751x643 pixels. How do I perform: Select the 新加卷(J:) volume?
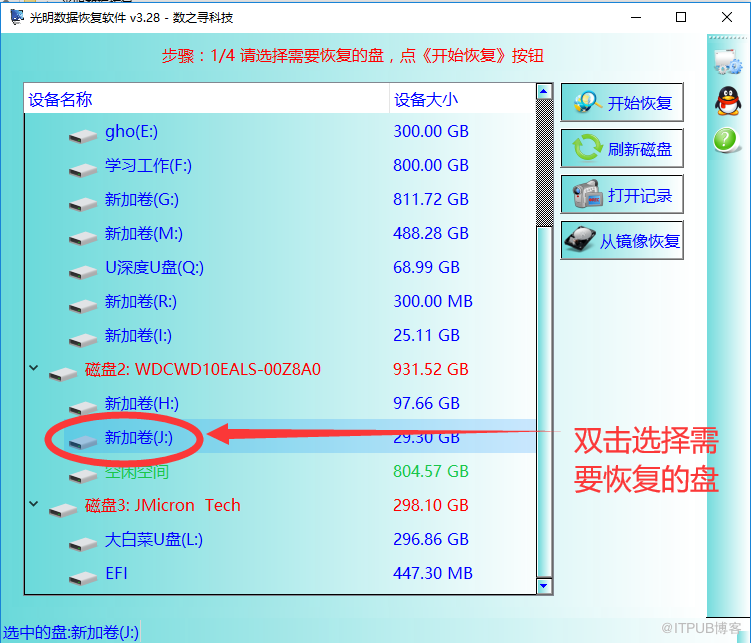click(280, 437)
